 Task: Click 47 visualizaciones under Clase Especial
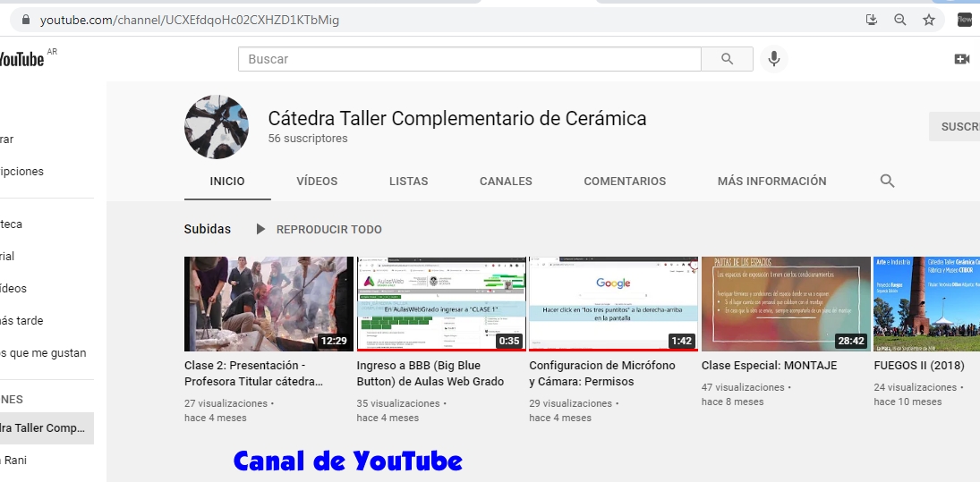[x=743, y=387]
